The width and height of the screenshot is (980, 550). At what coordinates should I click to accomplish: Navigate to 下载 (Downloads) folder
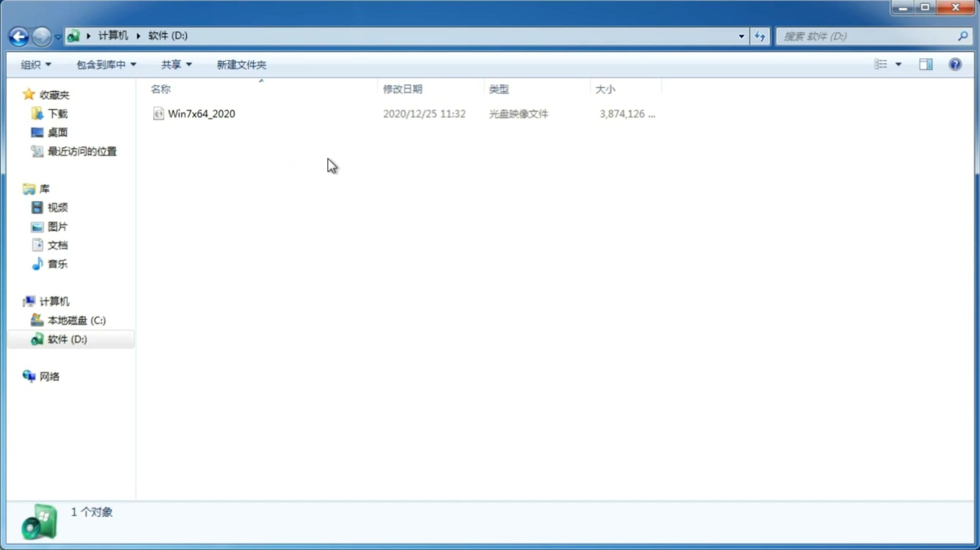pos(57,114)
